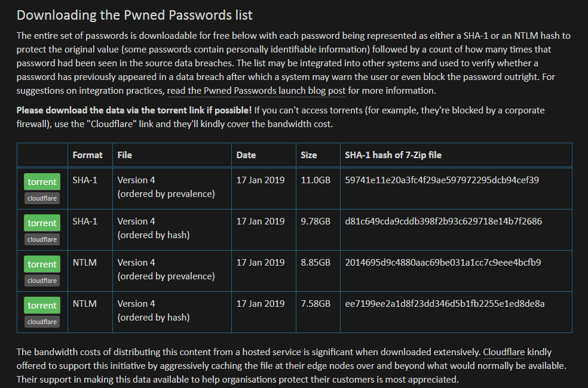Click cloudflare button for SHA-1 ordered by prevalence

click(x=42, y=198)
